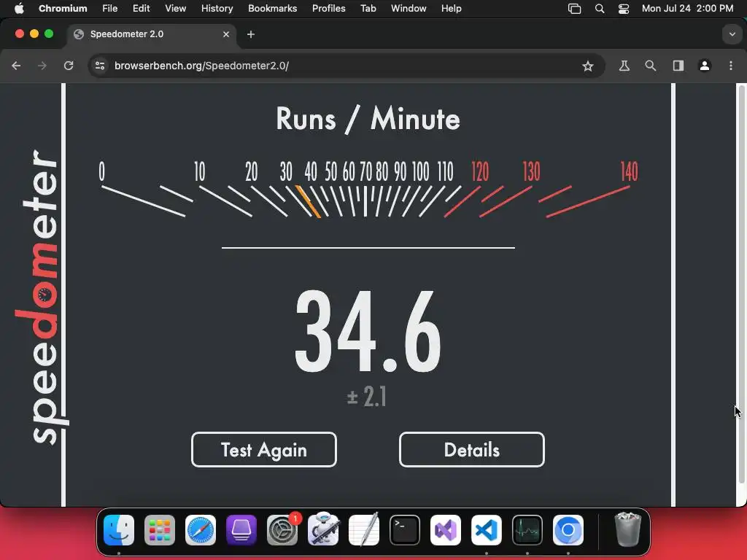Screen dimensions: 747x560
Task: Toggle the browser side panel icon
Action: click(678, 66)
